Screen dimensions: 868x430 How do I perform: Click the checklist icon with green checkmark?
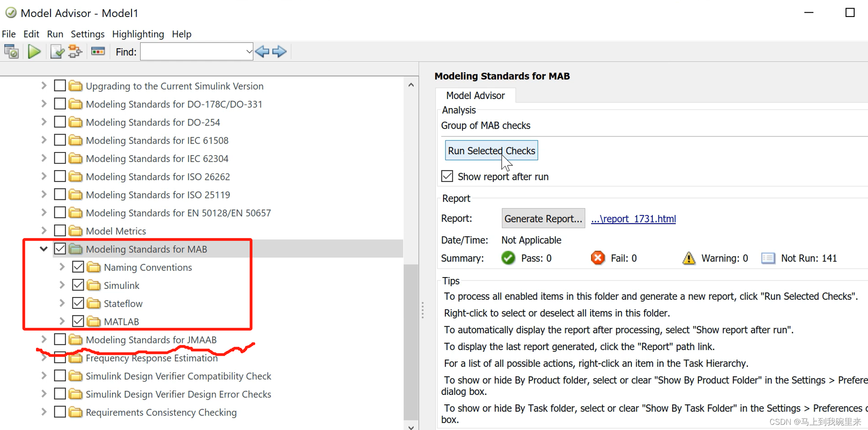click(57, 52)
